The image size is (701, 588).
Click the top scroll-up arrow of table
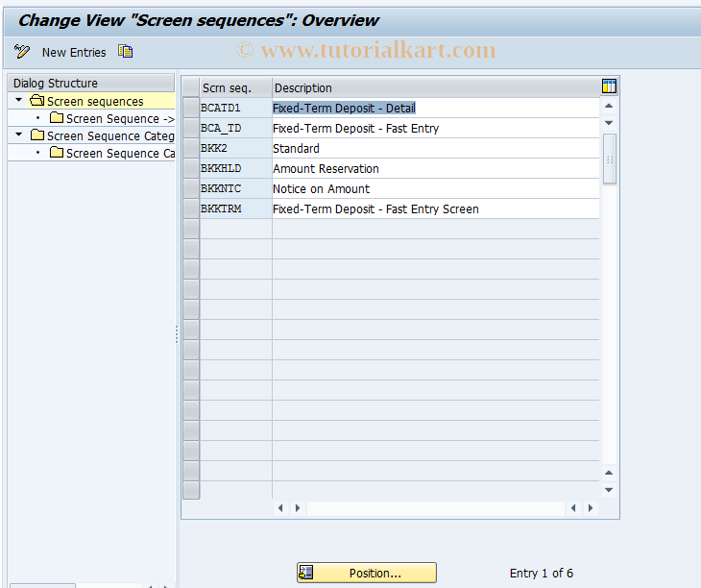pos(609,106)
